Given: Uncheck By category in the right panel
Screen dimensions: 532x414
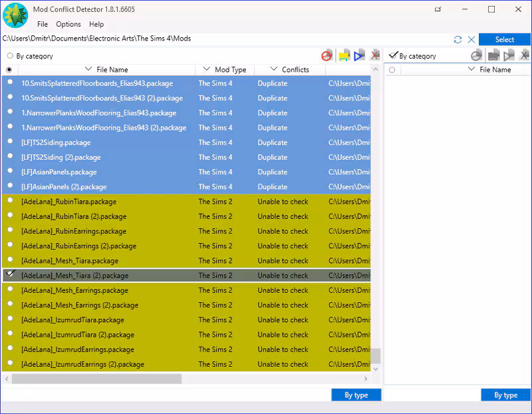Looking at the screenshot, I should pos(393,55).
